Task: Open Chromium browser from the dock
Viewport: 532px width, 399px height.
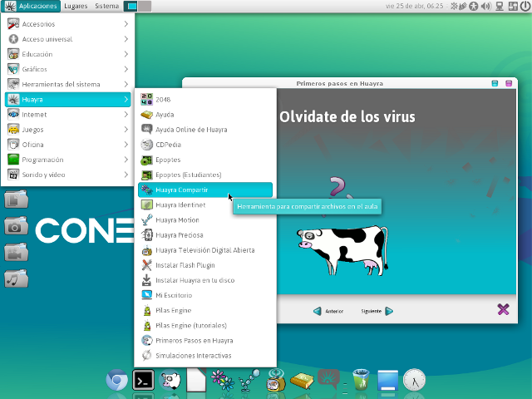Action: click(116, 380)
